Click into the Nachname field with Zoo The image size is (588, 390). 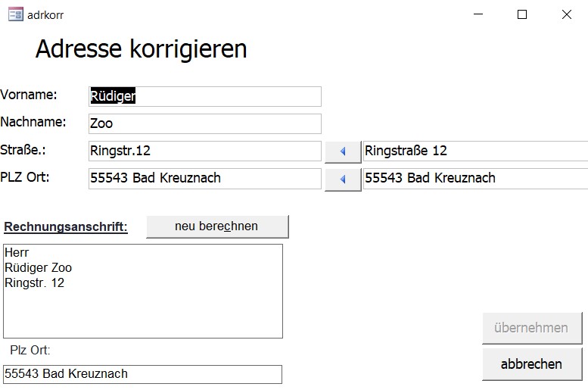204,123
